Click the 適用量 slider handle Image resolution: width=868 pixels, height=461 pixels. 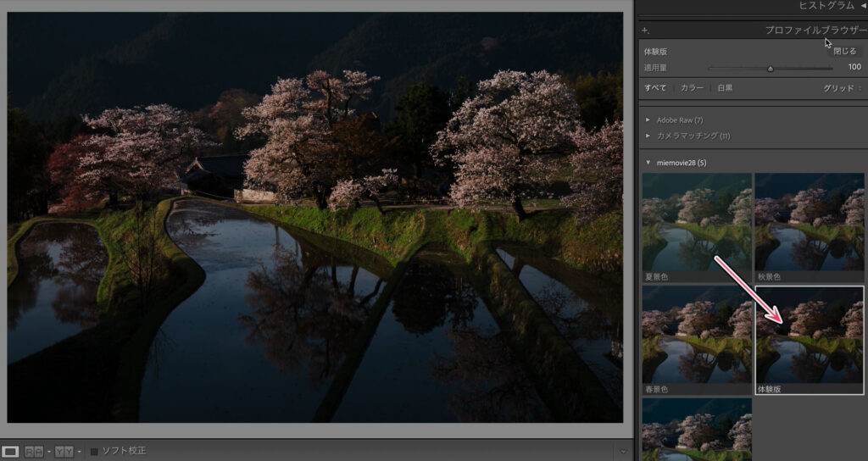pyautogui.click(x=770, y=69)
